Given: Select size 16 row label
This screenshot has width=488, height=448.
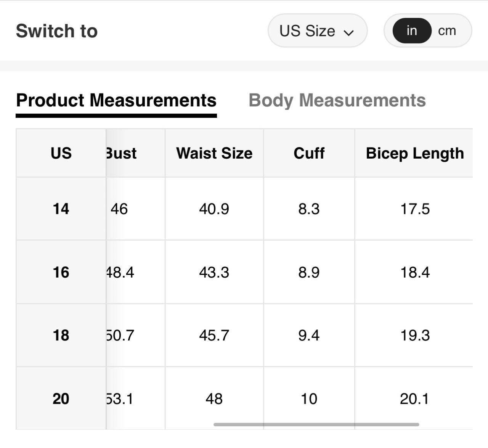Looking at the screenshot, I should [61, 272].
